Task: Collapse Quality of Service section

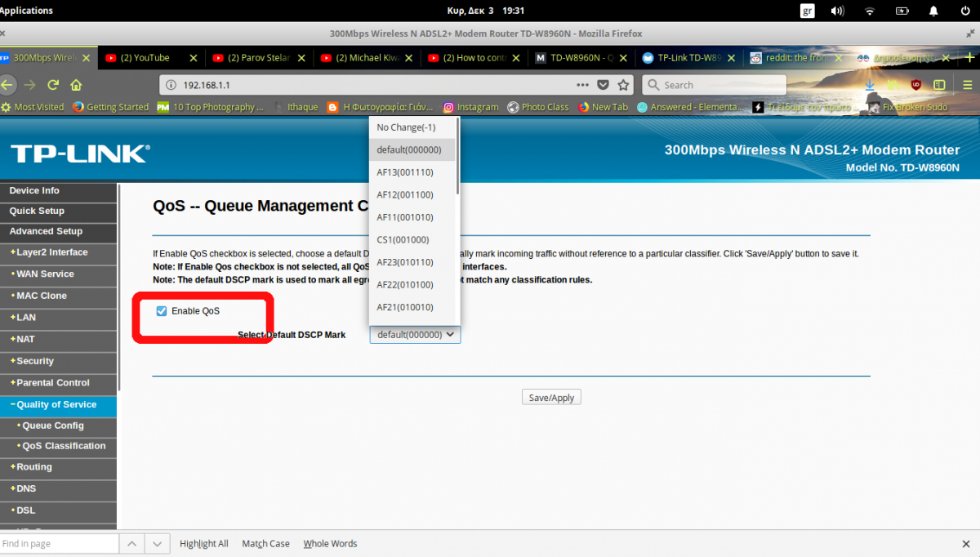Action: click(x=58, y=405)
